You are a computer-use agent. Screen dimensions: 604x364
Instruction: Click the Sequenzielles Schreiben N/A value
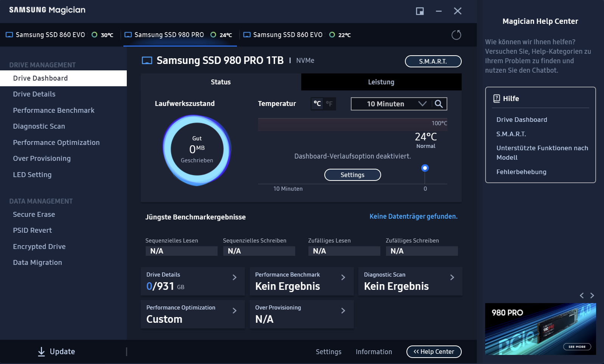pyautogui.click(x=259, y=251)
